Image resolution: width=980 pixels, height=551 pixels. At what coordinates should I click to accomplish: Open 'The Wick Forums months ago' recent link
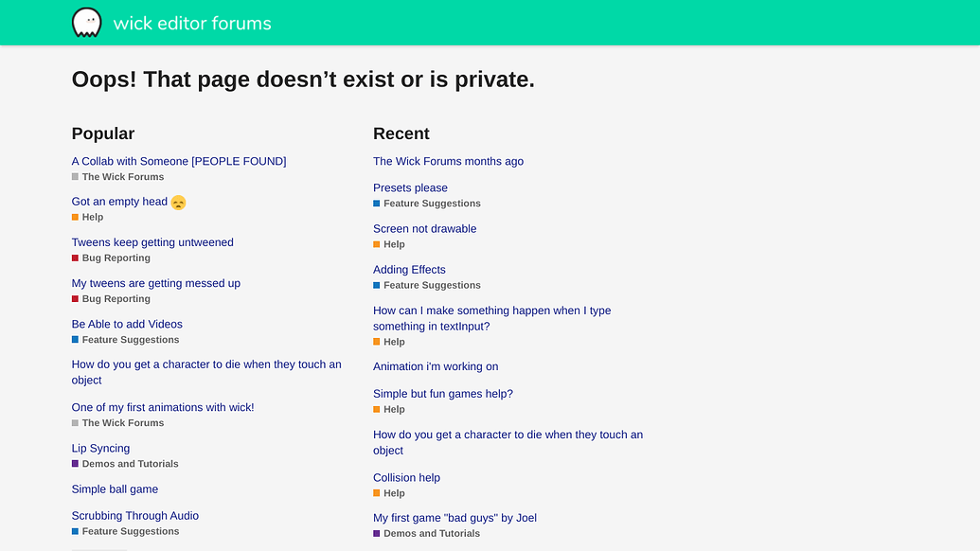[448, 161]
